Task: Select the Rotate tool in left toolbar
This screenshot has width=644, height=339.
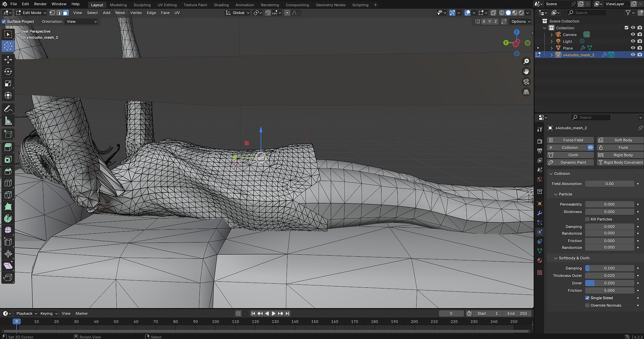Action: coord(8,71)
